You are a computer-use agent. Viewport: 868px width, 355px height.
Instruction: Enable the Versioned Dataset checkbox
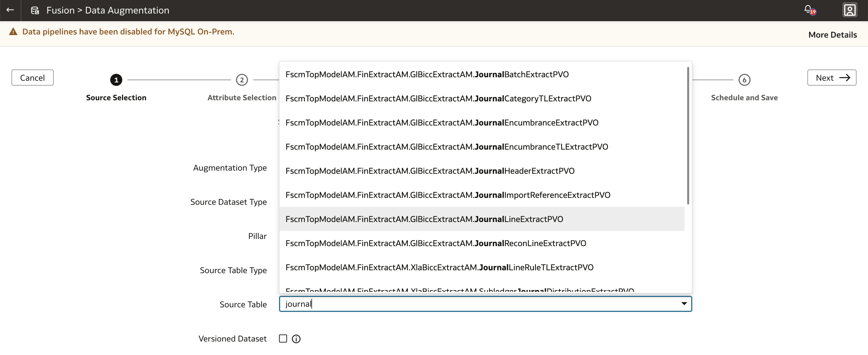click(283, 338)
